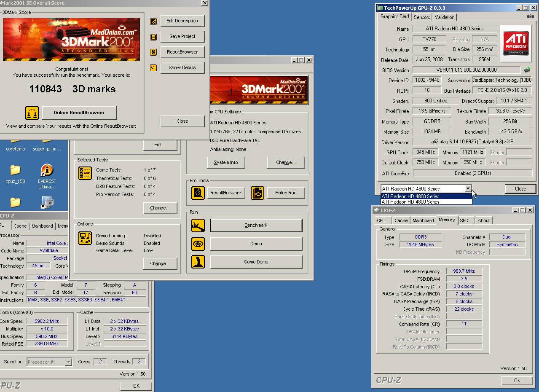The width and height of the screenshot is (539, 392).
Task: Click the Online ResultBrowser button
Action: click(79, 113)
